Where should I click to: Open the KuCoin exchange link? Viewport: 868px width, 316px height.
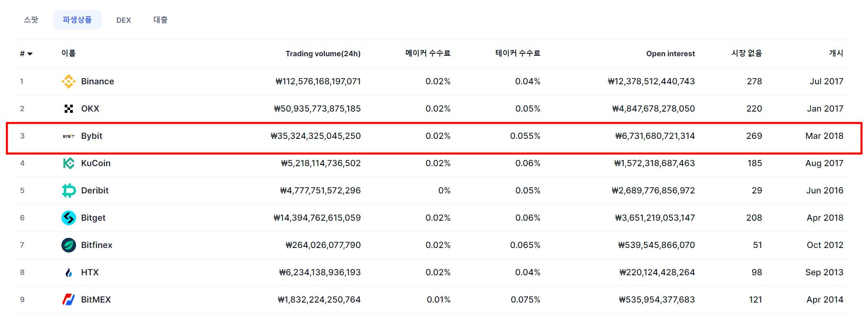[96, 163]
